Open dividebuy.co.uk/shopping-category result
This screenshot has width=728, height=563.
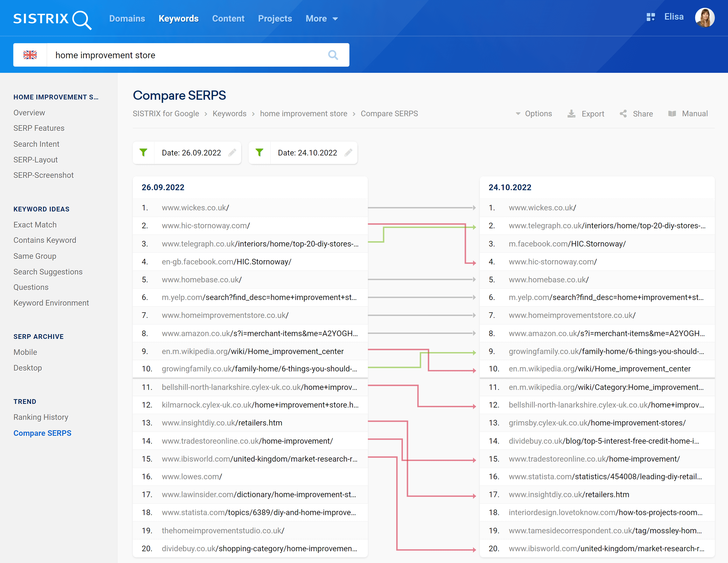click(x=259, y=549)
